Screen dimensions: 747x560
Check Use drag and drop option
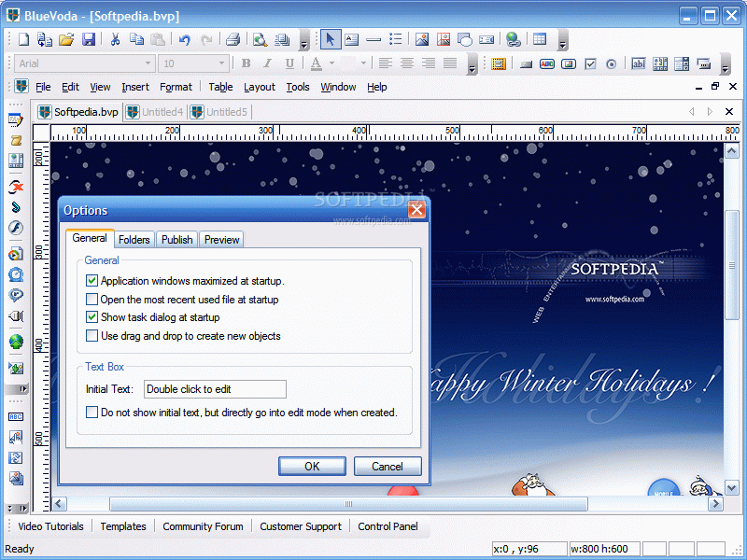click(92, 336)
